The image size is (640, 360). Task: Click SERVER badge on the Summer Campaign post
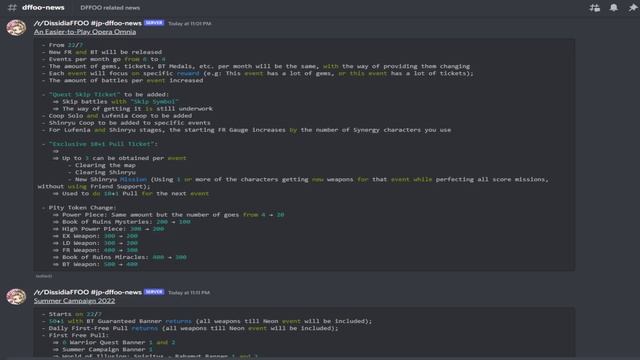pyautogui.click(x=154, y=292)
